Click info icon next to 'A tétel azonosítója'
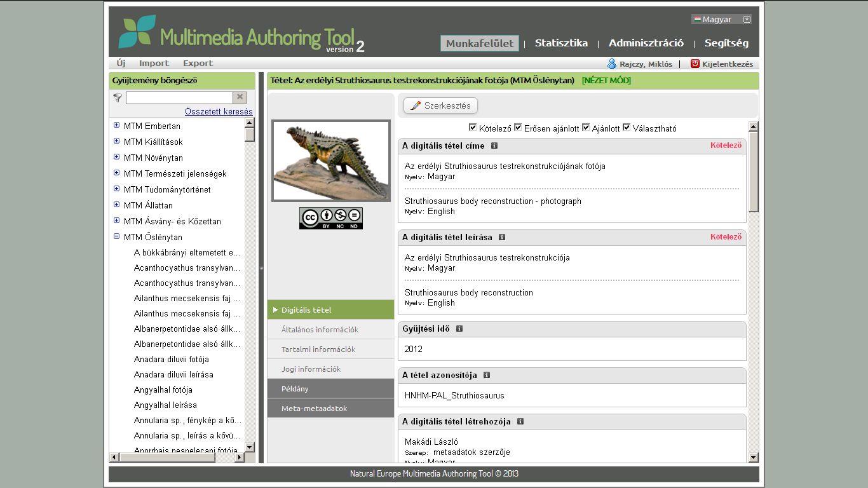868x488 pixels. point(487,375)
